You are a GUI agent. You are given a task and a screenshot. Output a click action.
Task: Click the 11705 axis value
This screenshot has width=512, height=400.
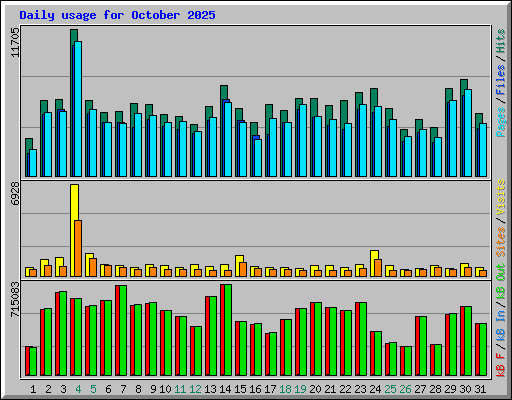[15, 43]
